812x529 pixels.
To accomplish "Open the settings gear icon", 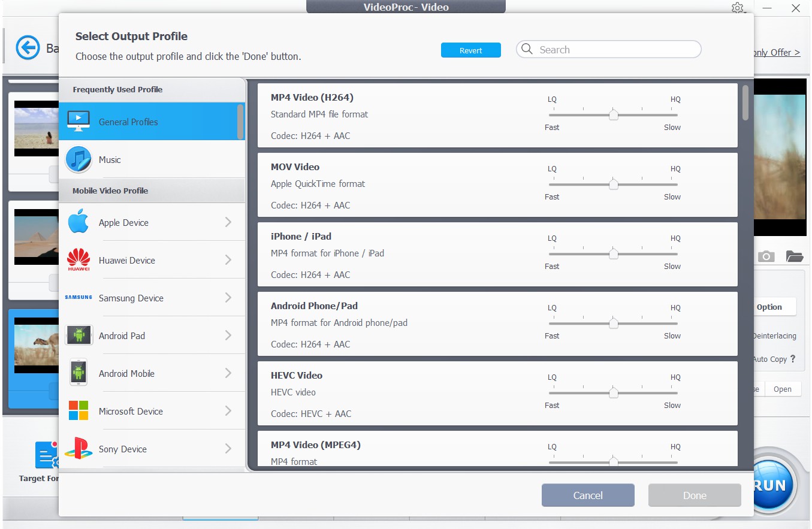I will [x=738, y=8].
